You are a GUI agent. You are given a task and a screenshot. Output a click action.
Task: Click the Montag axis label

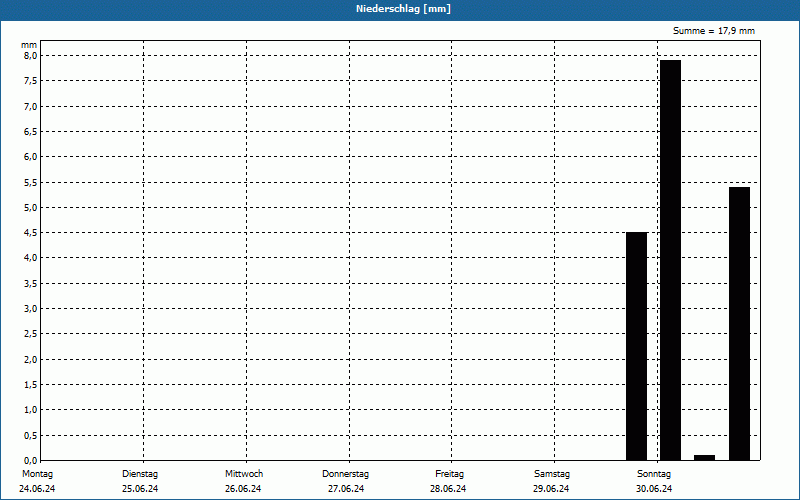[37, 473]
